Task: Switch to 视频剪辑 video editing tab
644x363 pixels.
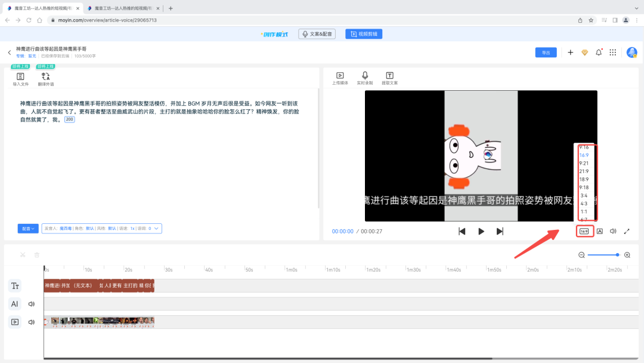Action: click(364, 34)
